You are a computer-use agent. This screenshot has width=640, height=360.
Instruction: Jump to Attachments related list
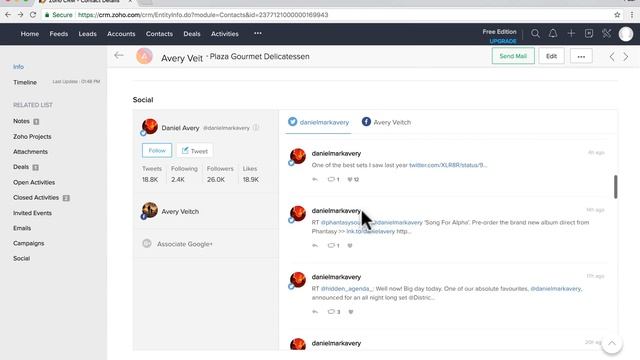(x=30, y=151)
